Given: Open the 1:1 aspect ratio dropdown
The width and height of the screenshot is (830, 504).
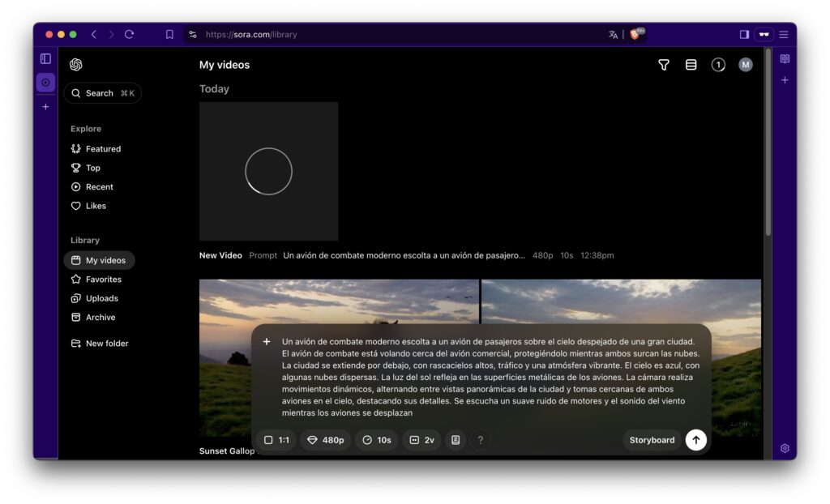Looking at the screenshot, I should pyautogui.click(x=276, y=440).
